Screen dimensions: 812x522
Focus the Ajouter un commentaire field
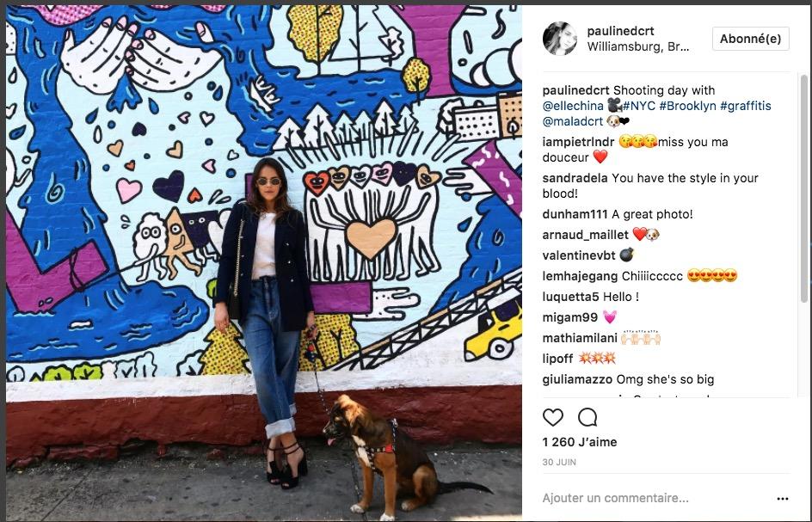point(615,498)
